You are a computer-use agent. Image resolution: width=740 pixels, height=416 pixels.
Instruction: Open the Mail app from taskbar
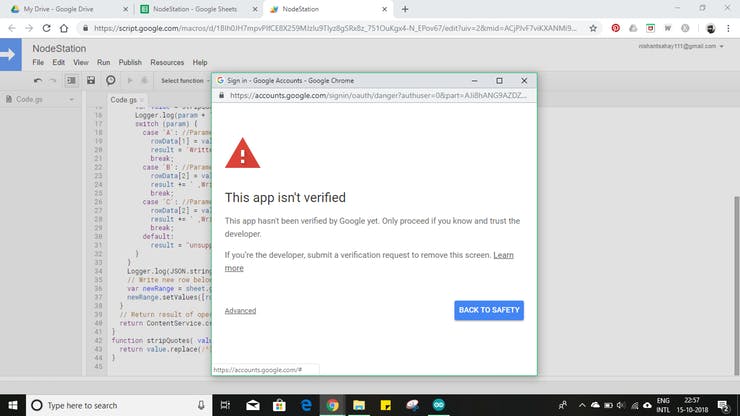pos(252,405)
